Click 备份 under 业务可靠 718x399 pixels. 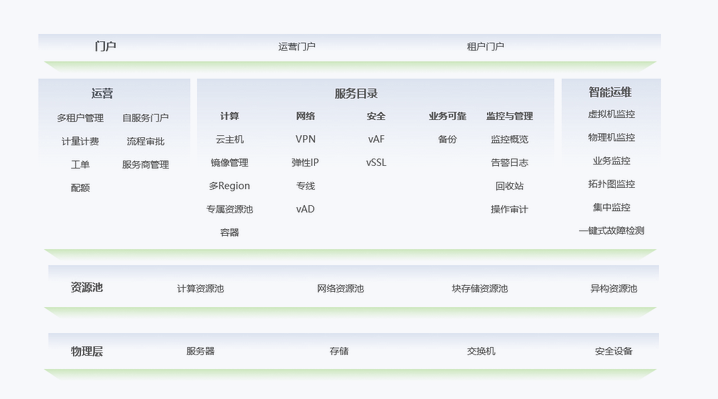(447, 139)
